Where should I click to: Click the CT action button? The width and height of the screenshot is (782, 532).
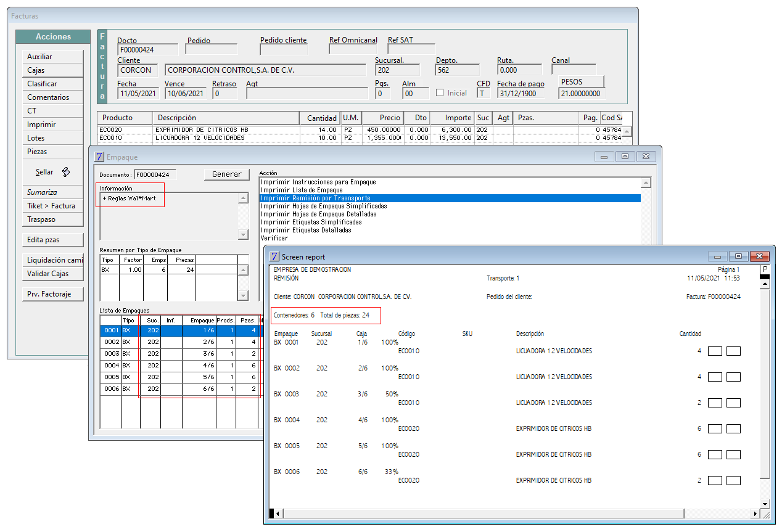click(x=52, y=111)
